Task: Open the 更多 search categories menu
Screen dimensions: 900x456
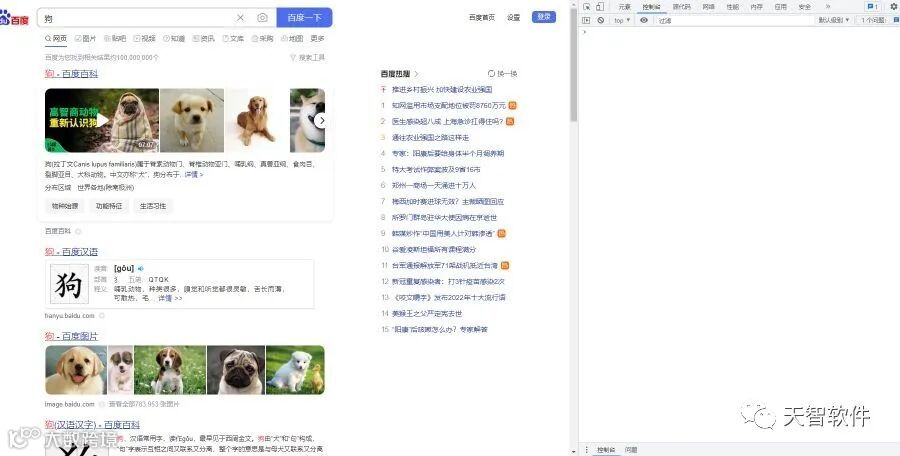Action: point(317,38)
